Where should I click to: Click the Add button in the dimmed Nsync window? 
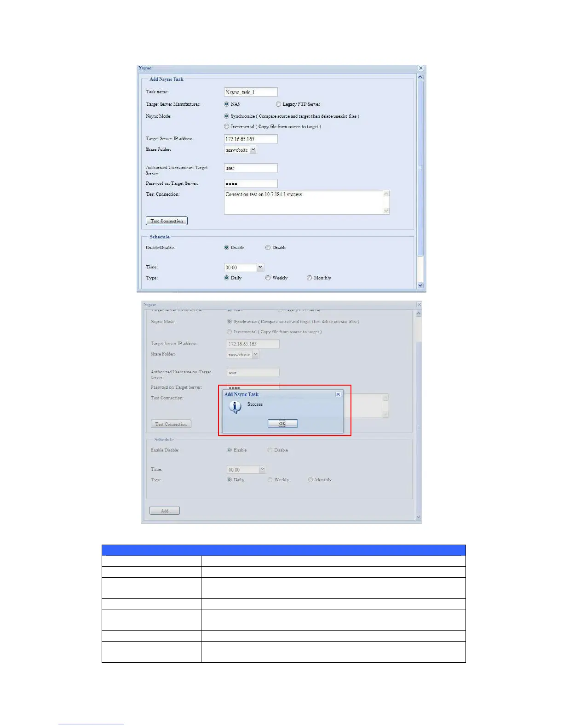[x=165, y=511]
